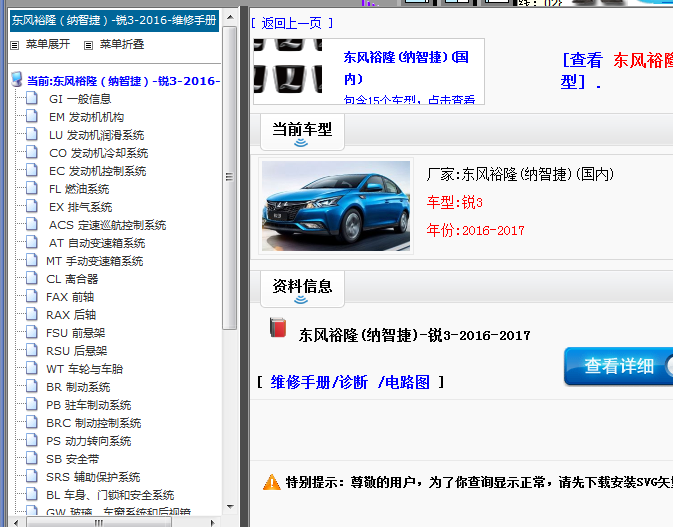The width and height of the screenshot is (673, 527).
Task: Click the 厂家:东风裕隆(纳智捷)(国内) text
Action: (x=520, y=174)
